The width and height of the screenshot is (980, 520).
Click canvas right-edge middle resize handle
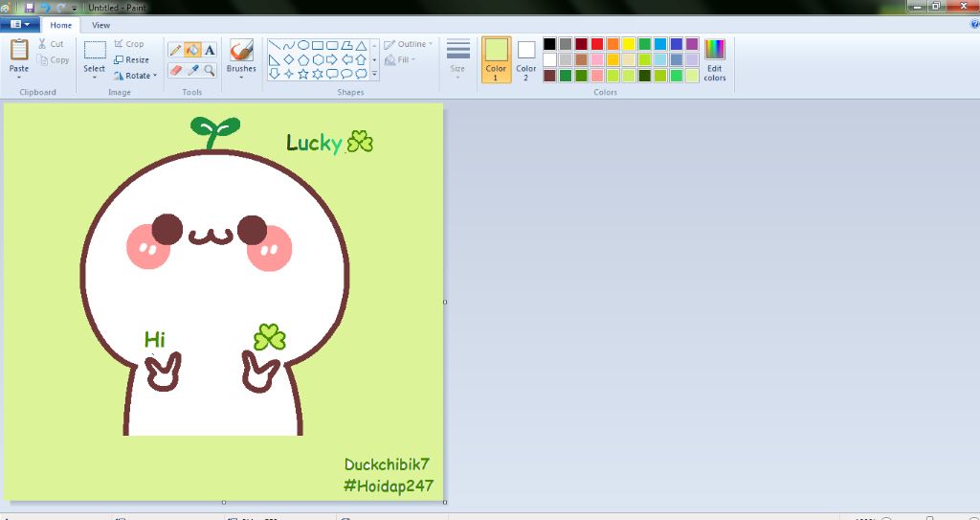445,302
